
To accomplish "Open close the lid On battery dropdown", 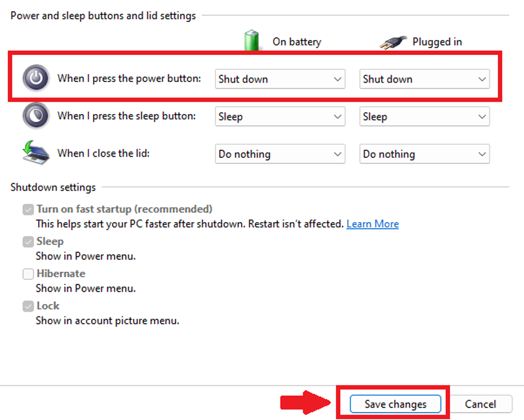I will pyautogui.click(x=280, y=154).
